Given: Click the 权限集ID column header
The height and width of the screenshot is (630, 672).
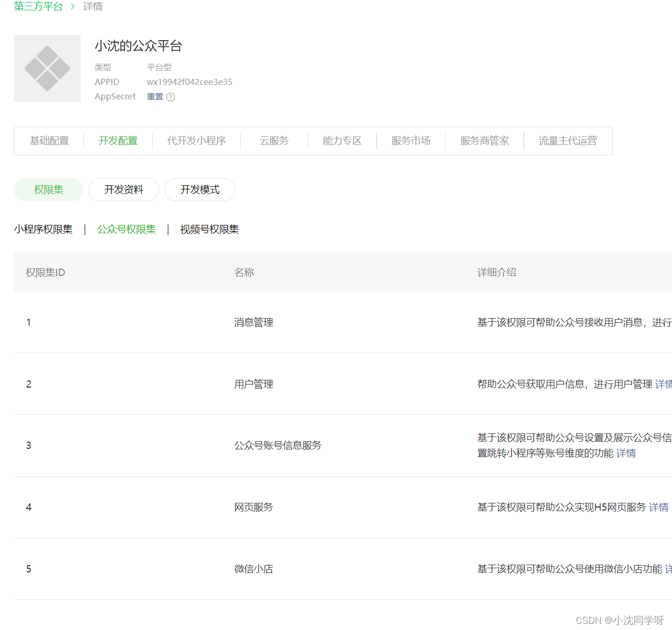Looking at the screenshot, I should coord(46,273).
